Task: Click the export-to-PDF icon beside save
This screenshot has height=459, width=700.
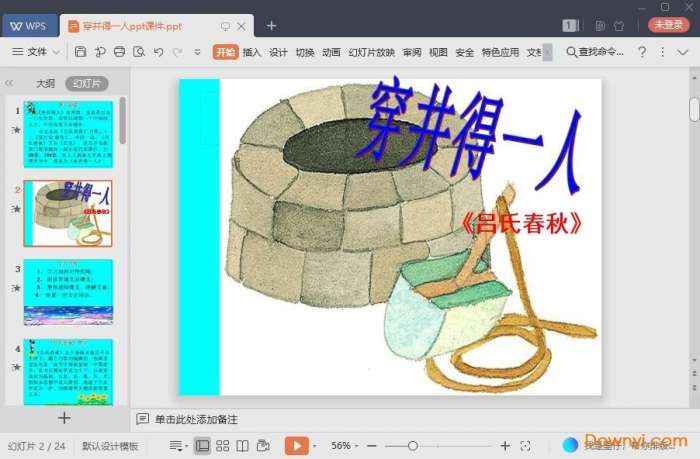Action: pyautogui.click(x=100, y=52)
